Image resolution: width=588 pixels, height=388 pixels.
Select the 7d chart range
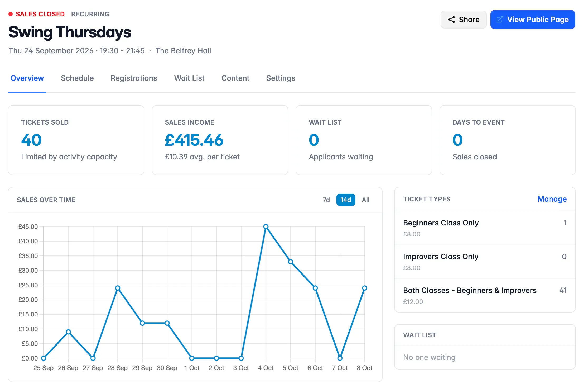326,200
